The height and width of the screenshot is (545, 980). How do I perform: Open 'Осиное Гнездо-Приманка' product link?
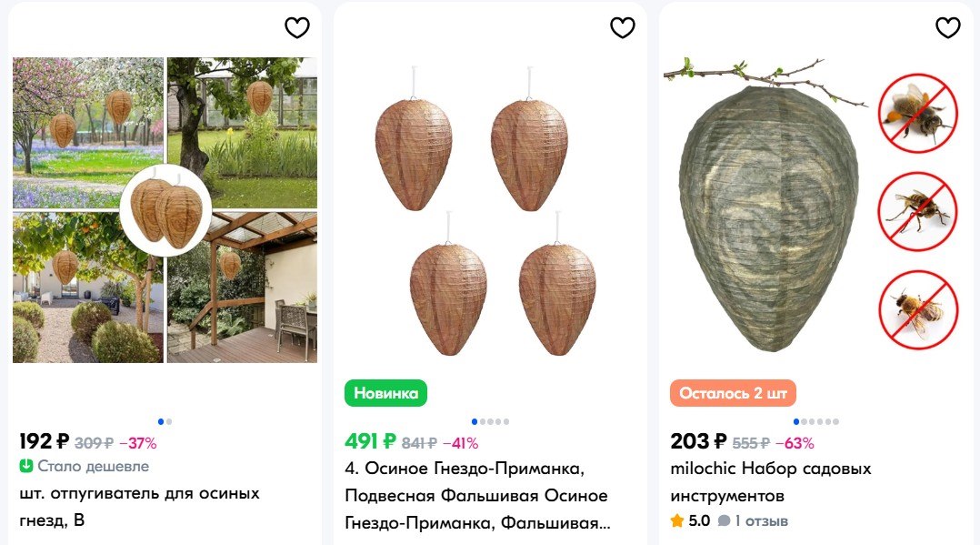coord(477,495)
